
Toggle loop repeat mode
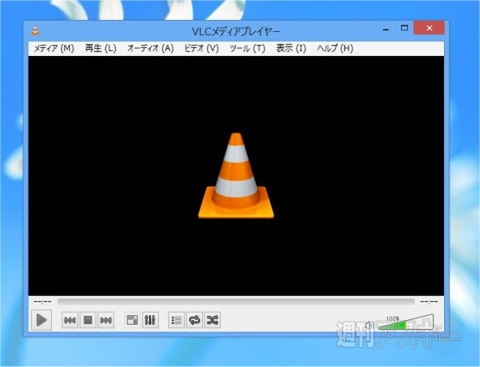pos(194,320)
